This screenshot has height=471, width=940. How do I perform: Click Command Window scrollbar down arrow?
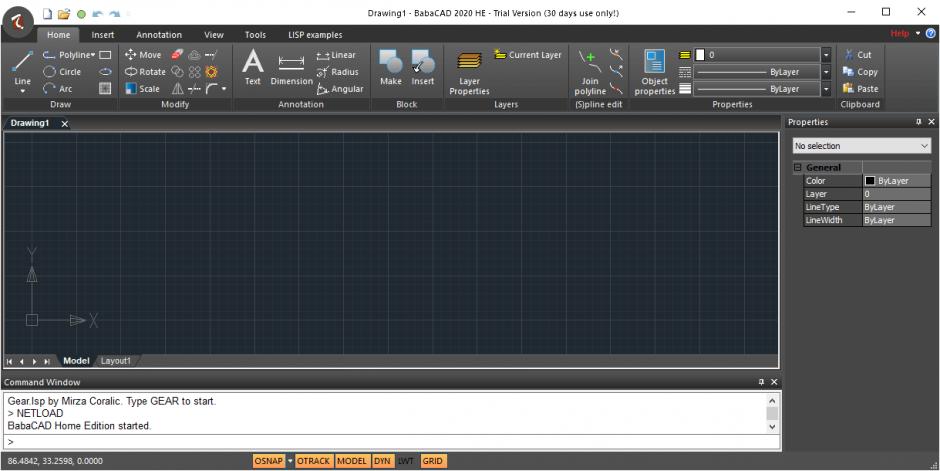tap(772, 427)
